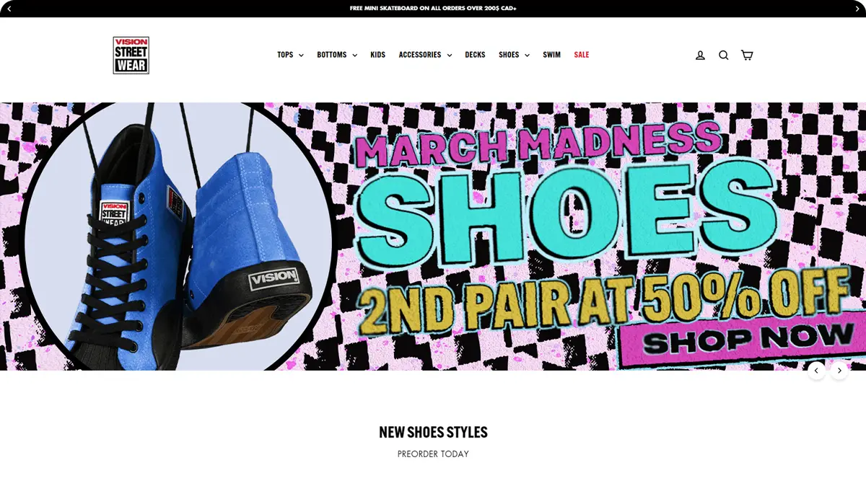This screenshot has width=866, height=504.
Task: Go to next announcement with right arrow
Action: click(857, 9)
